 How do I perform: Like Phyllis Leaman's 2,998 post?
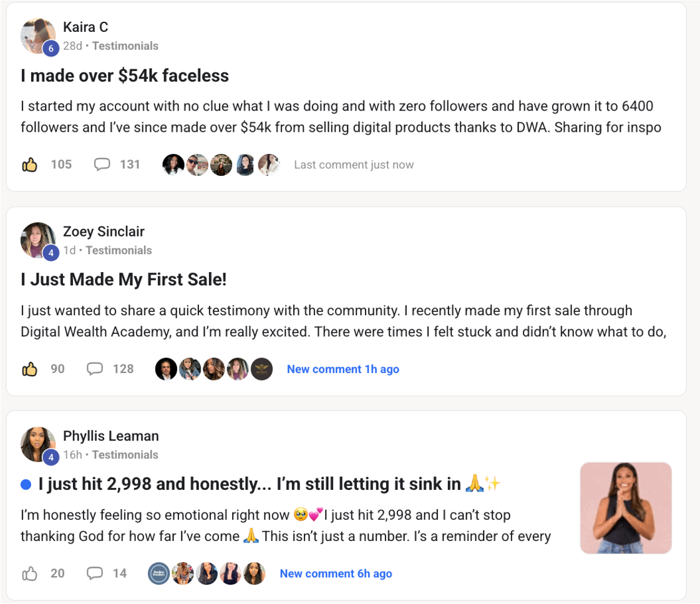[30, 573]
